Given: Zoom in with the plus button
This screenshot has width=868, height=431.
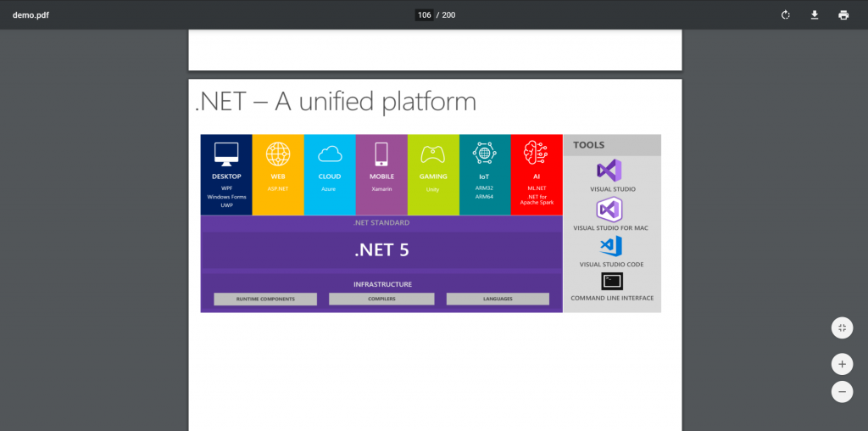Looking at the screenshot, I should [842, 364].
